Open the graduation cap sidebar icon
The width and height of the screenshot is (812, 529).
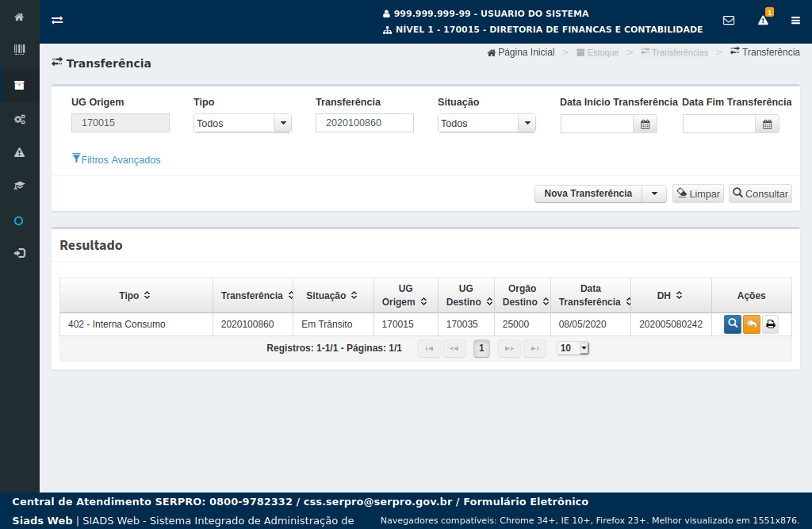click(19, 186)
